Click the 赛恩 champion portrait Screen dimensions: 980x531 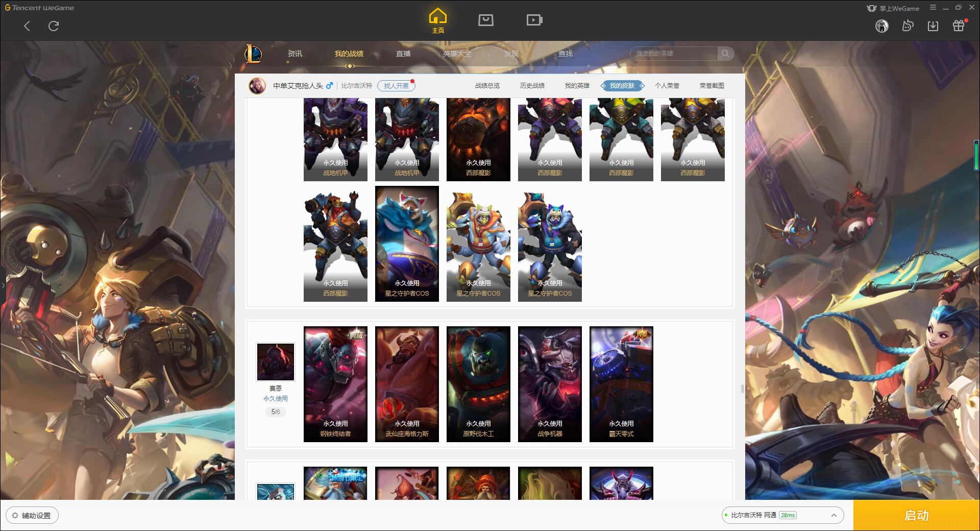276,362
